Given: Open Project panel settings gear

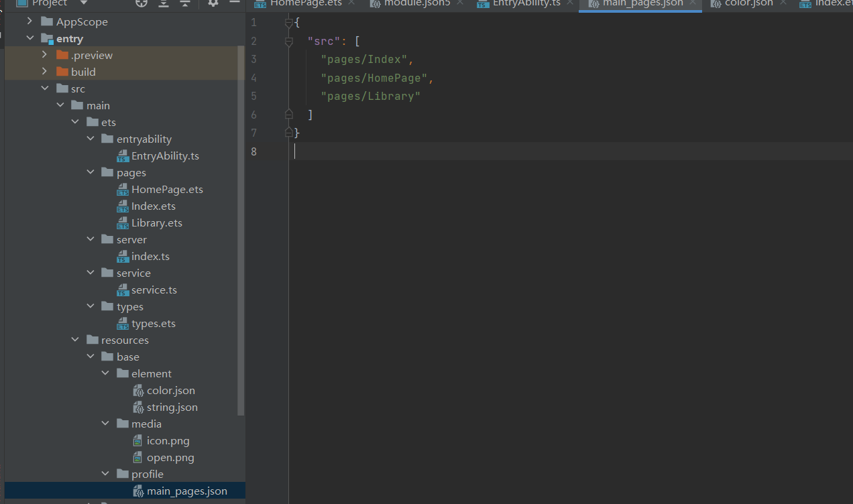Looking at the screenshot, I should pyautogui.click(x=213, y=3).
